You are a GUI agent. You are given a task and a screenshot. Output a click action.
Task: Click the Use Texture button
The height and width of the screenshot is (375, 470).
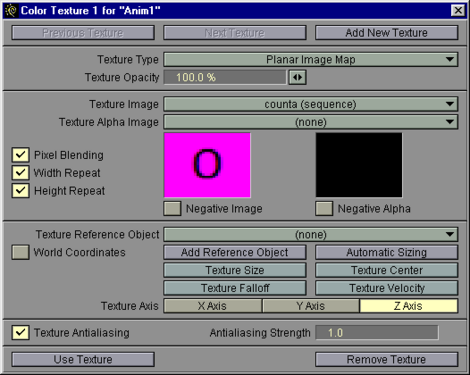click(83, 359)
